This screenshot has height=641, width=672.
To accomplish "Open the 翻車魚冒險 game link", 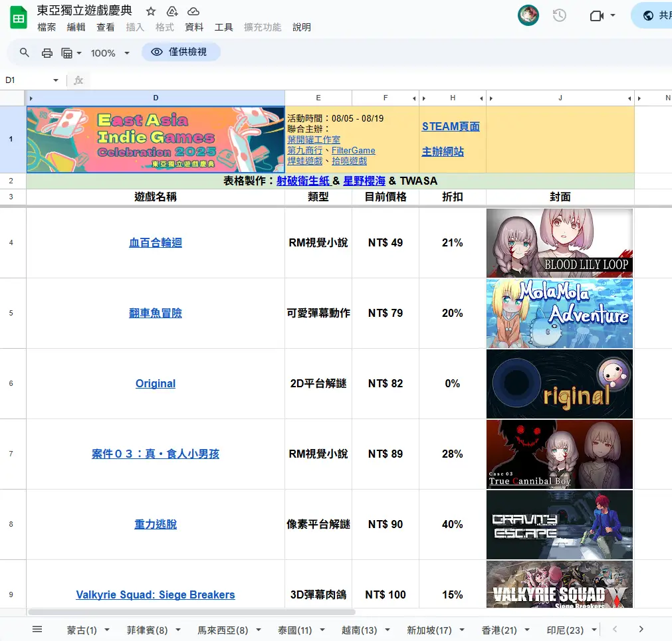I will pos(156,313).
